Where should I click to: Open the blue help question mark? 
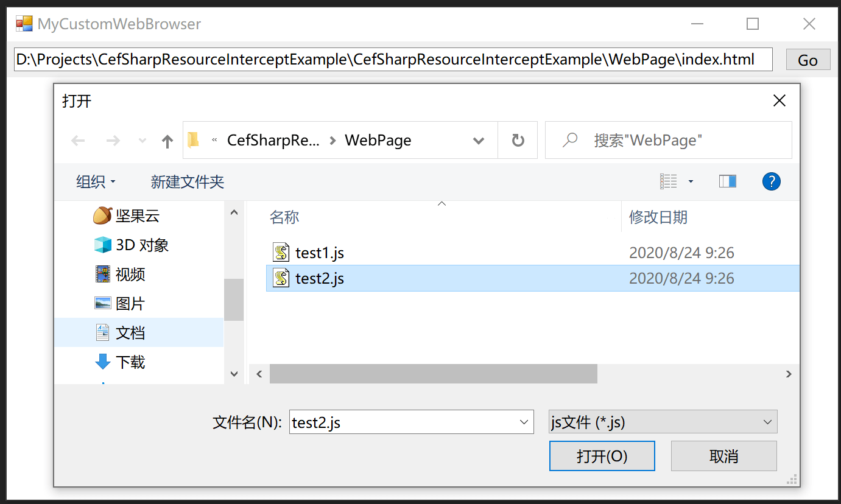tap(771, 181)
